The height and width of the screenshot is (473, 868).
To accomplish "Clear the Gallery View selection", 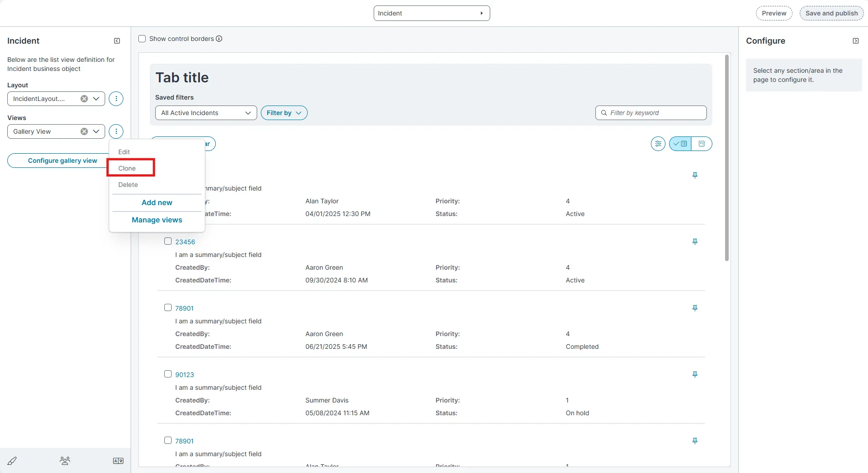I will [84, 131].
